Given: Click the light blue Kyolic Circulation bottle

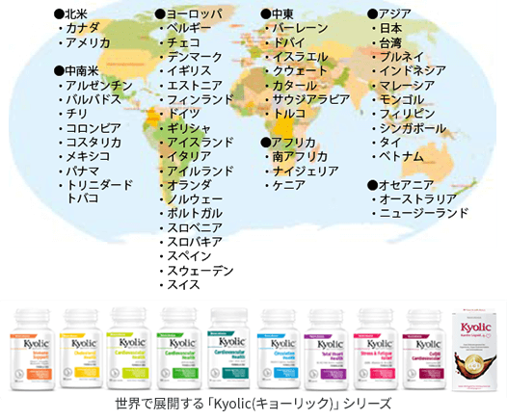Looking at the screenshot, I should (x=278, y=349).
